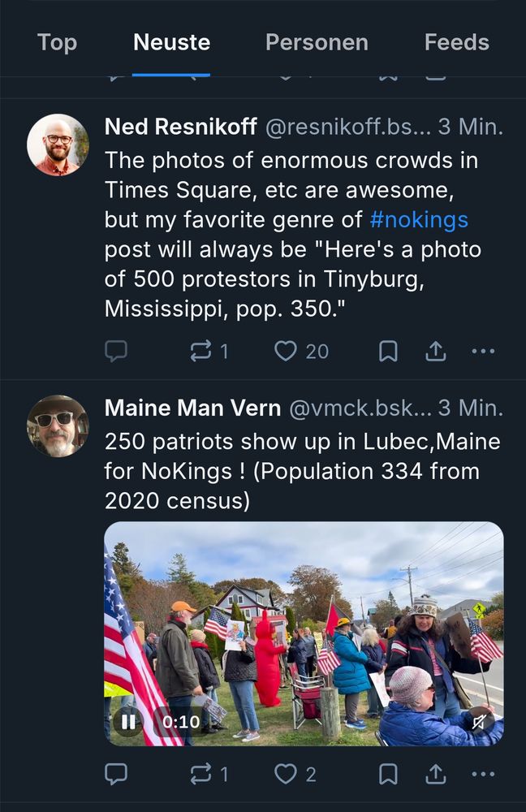Share Ned Resnikoff's post
This screenshot has width=526, height=812.
click(436, 351)
